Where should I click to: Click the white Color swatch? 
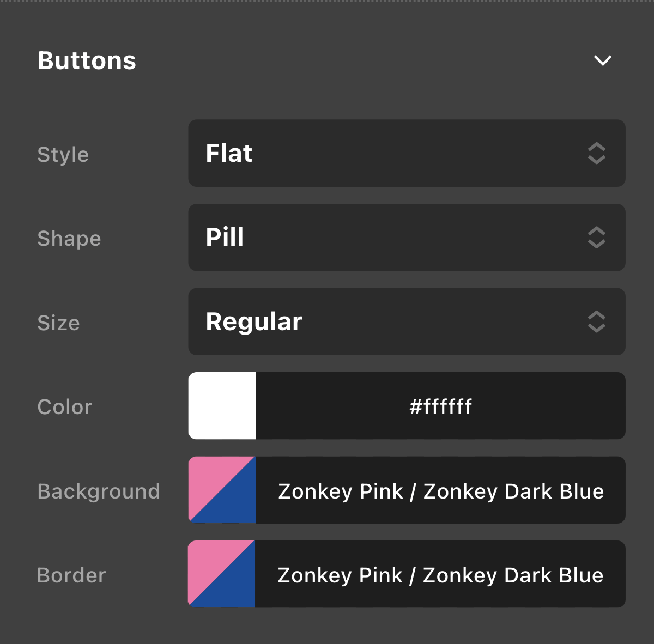pos(222,406)
